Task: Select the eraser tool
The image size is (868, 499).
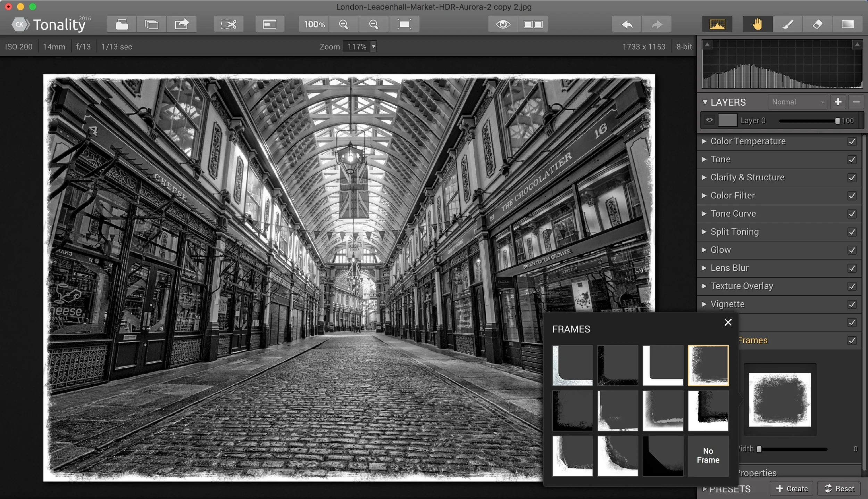Action: coord(818,24)
